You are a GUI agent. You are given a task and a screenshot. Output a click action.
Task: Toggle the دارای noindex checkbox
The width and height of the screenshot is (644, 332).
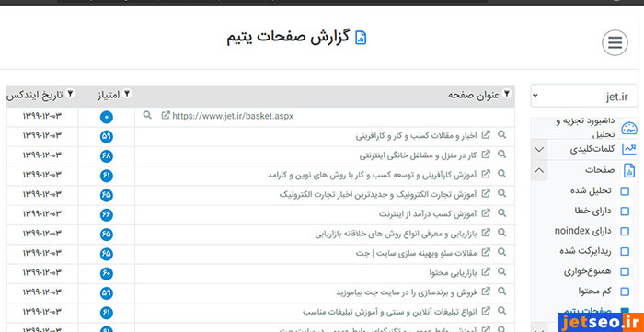pos(625,231)
